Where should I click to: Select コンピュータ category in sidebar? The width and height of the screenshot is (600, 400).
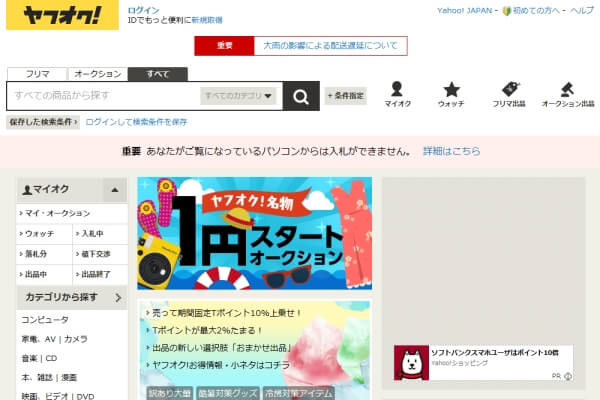(x=46, y=320)
